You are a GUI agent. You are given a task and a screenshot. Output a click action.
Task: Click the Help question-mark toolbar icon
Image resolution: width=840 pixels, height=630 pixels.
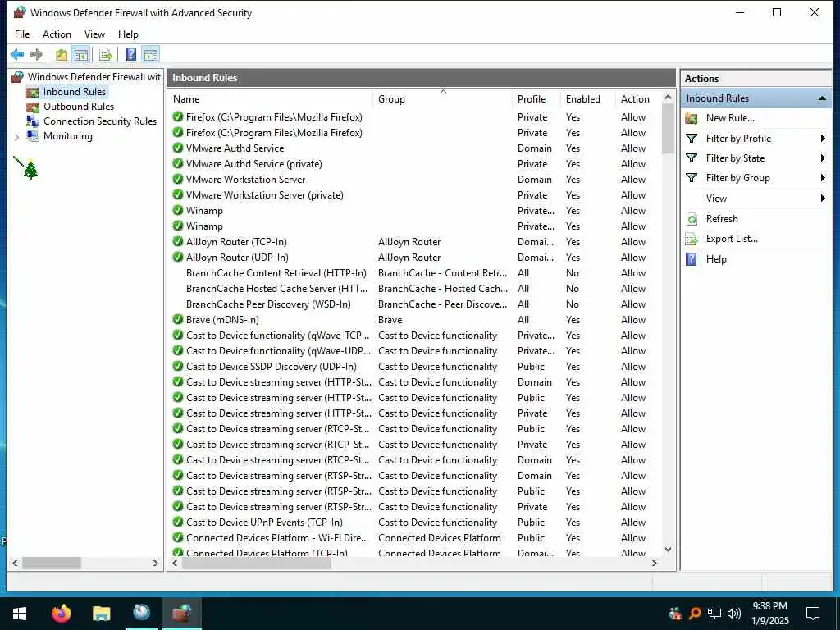(x=130, y=54)
